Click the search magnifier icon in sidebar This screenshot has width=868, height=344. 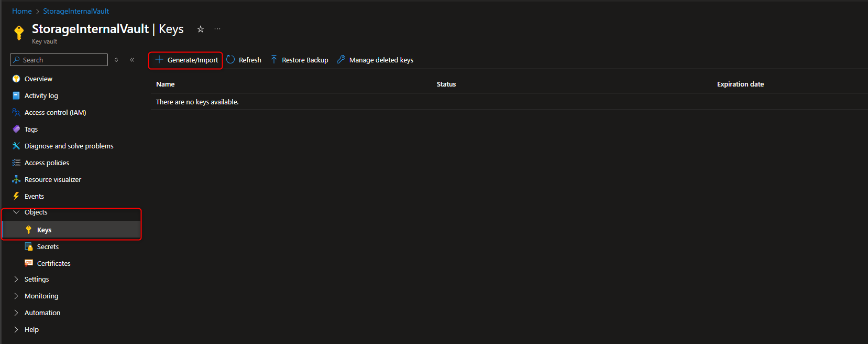pyautogui.click(x=17, y=60)
